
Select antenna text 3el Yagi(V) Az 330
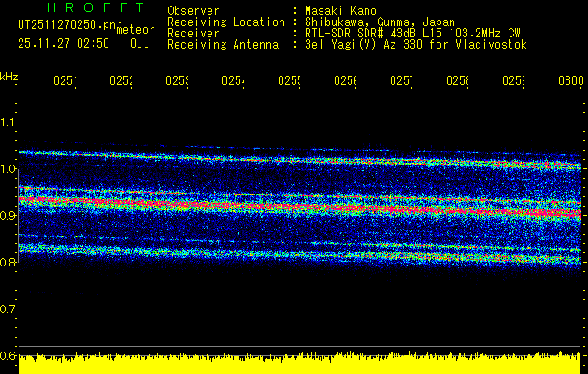(366, 45)
